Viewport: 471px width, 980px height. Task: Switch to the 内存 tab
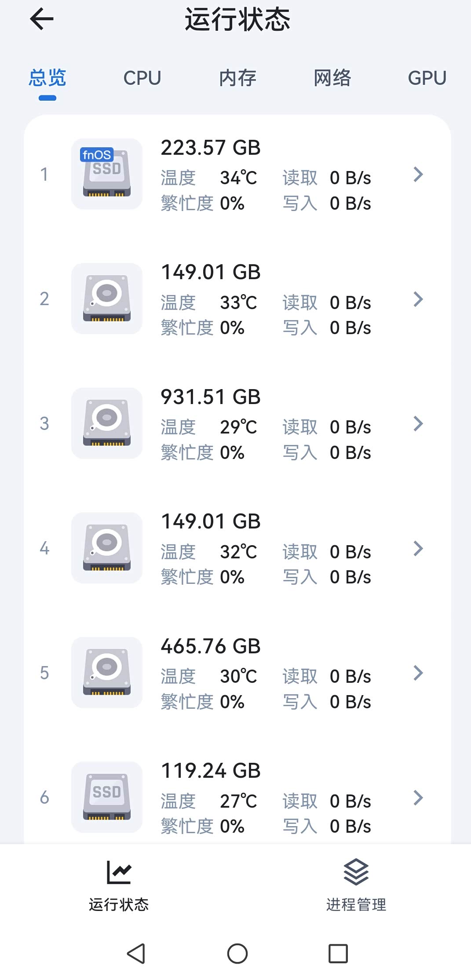237,78
